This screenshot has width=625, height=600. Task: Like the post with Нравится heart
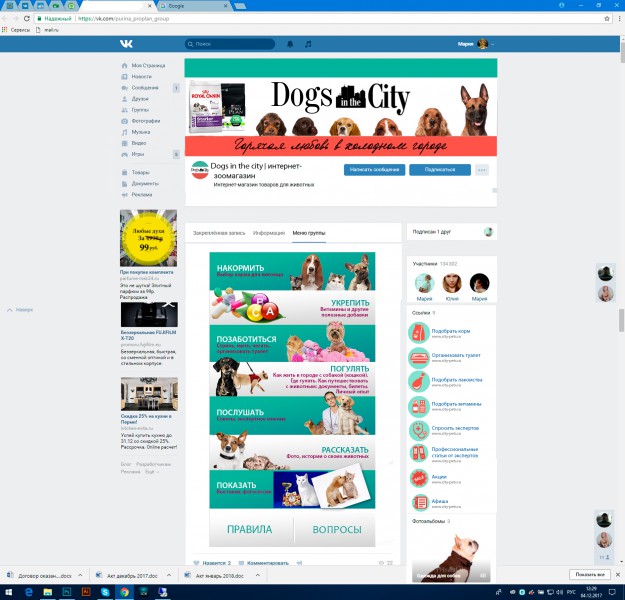212,563
